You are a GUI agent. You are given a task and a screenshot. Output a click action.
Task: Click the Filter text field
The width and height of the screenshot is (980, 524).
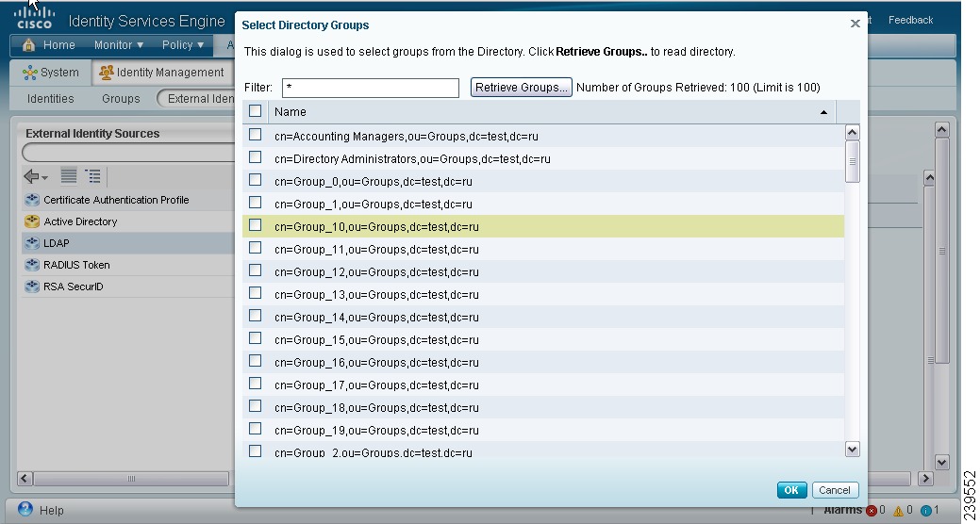(371, 88)
